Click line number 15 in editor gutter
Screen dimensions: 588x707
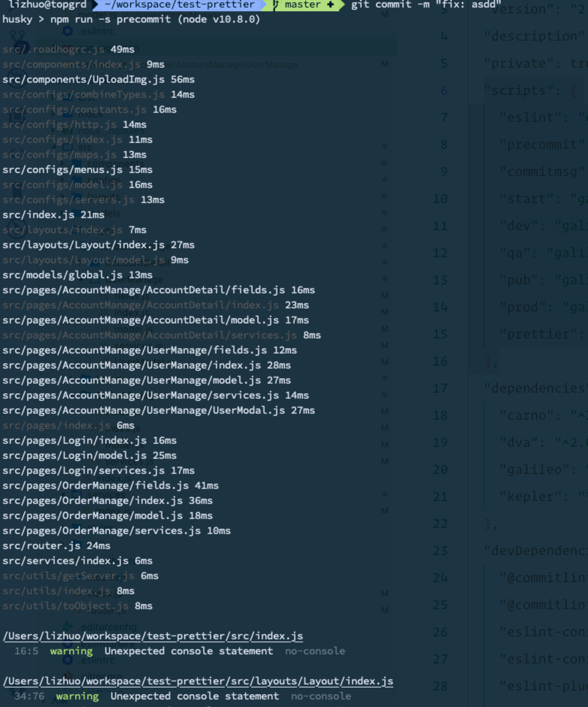(440, 334)
